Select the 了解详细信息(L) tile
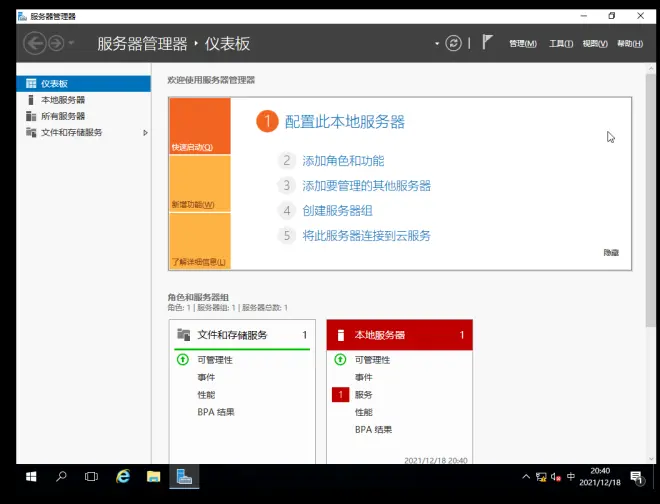This screenshot has height=504, width=660. click(x=200, y=241)
